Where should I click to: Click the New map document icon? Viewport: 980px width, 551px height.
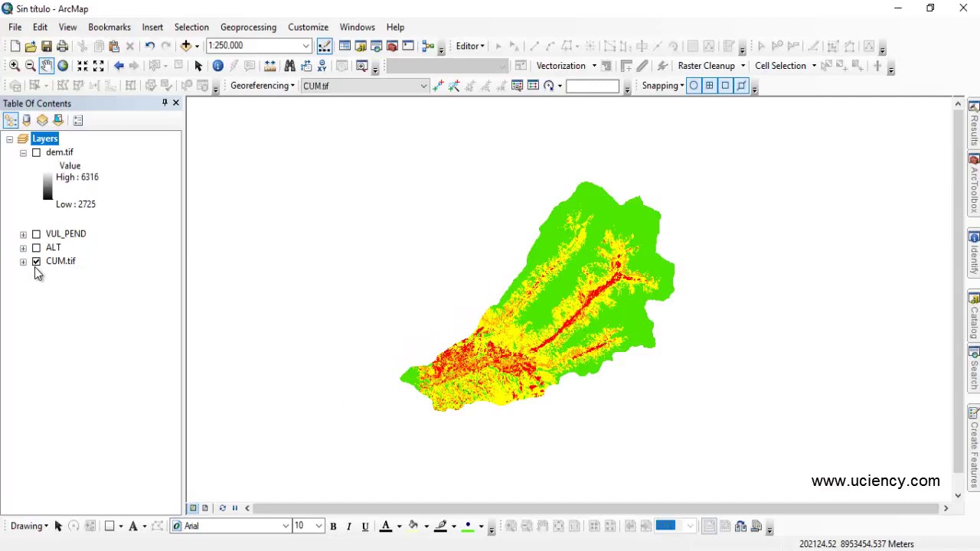(x=15, y=46)
